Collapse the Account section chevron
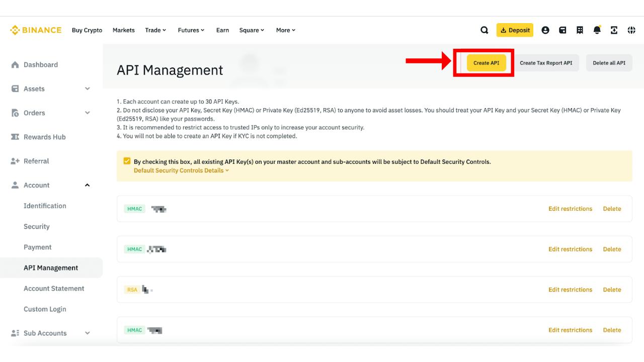The width and height of the screenshot is (644, 362). click(x=88, y=186)
